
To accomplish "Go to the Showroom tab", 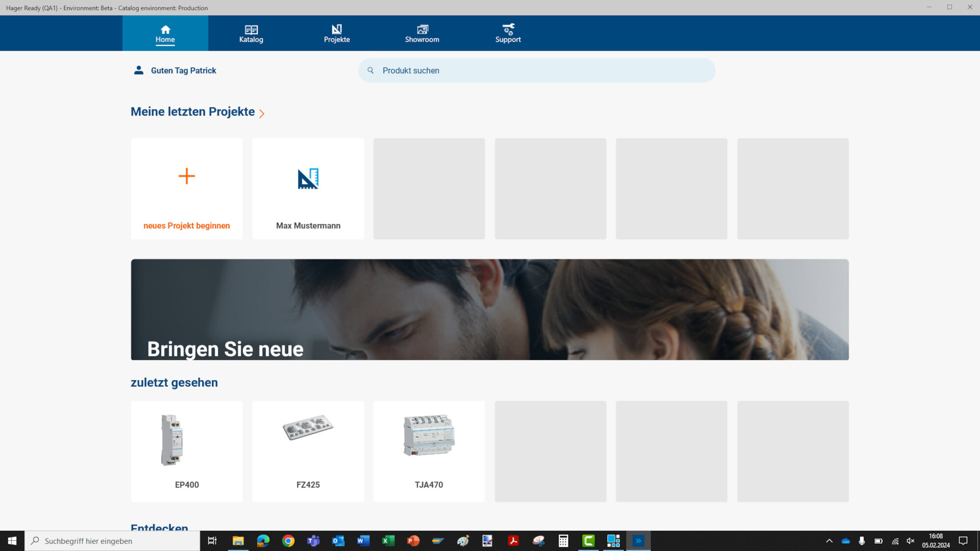I will click(x=422, y=33).
